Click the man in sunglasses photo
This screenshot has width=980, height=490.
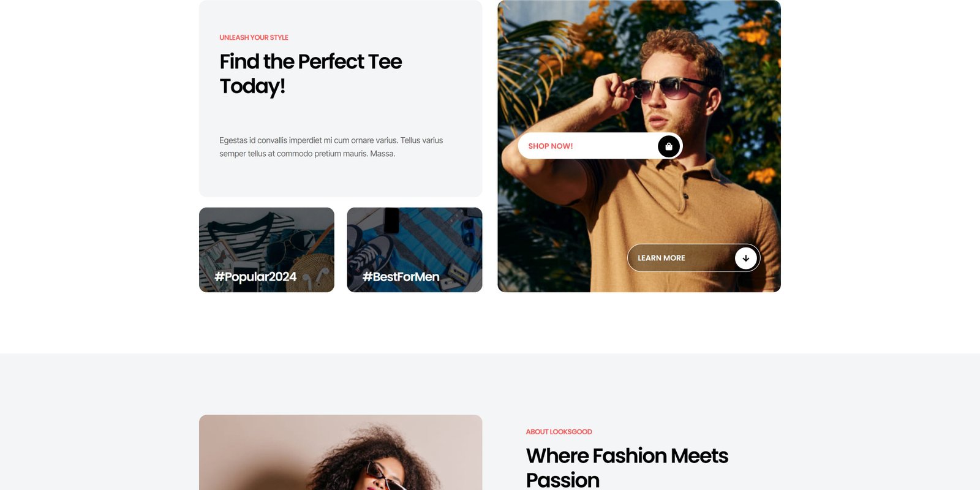click(x=639, y=146)
